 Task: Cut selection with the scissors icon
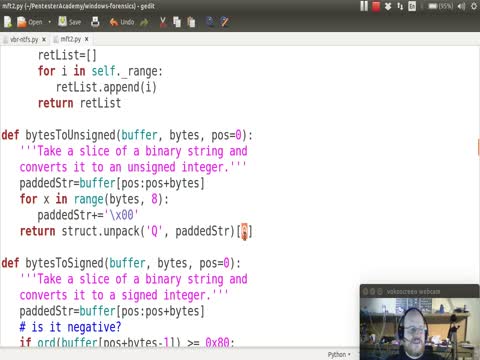tap(163, 22)
